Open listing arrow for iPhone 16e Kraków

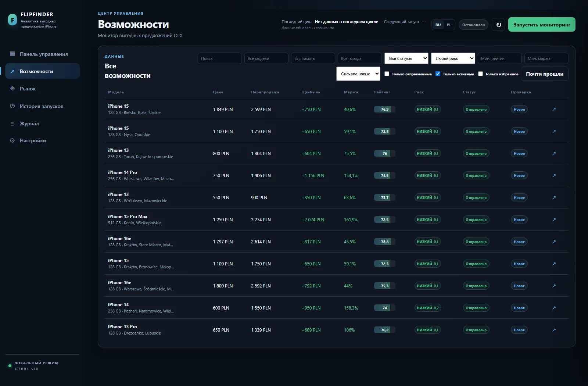point(554,242)
